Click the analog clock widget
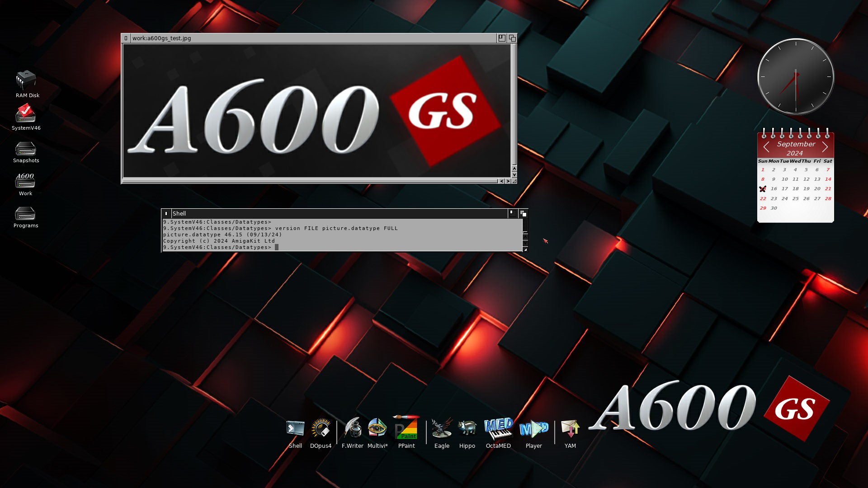The height and width of the screenshot is (488, 868). [796, 77]
